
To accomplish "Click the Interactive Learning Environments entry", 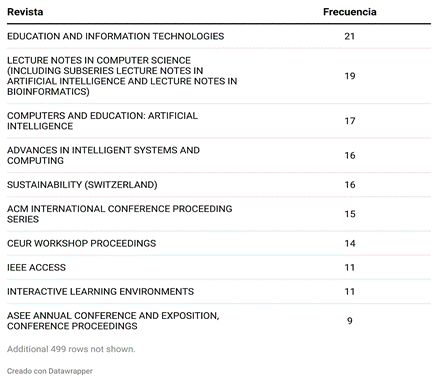I will click(100, 292).
